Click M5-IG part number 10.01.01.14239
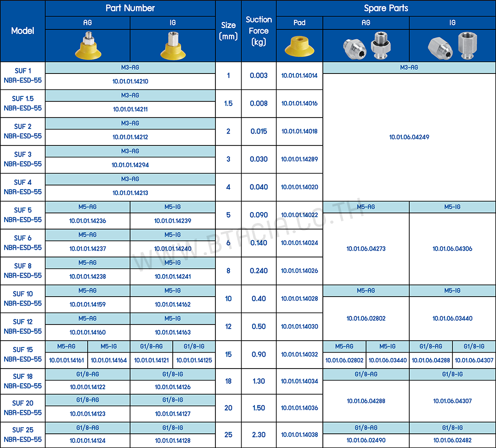Screen dimensions: 496x448 pyautogui.click(x=173, y=221)
